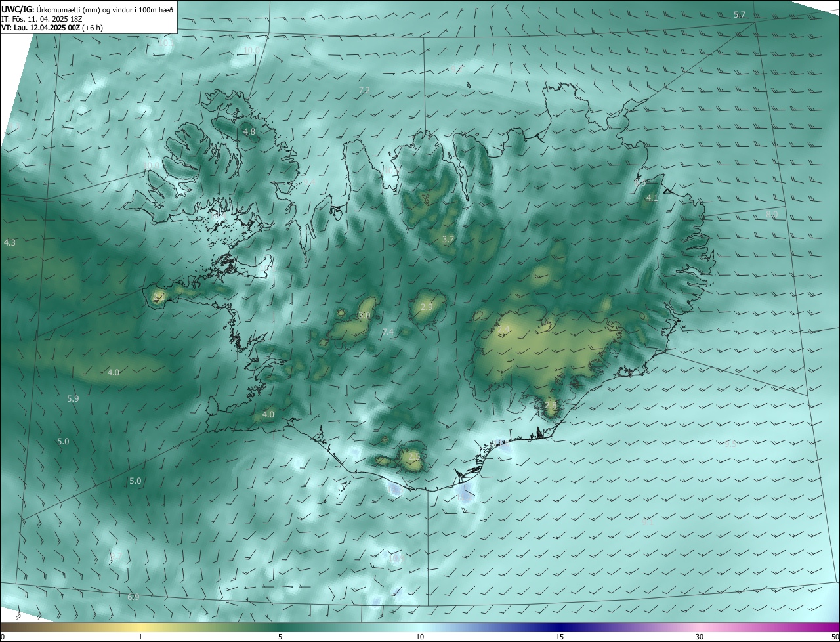Click the 5.7 value in the top-right corner

point(740,14)
